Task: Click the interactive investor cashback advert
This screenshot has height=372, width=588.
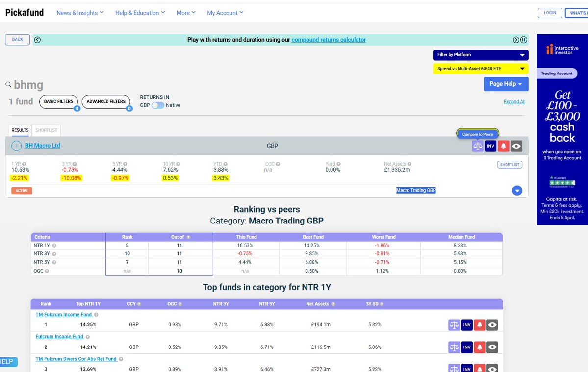Action: click(562, 129)
